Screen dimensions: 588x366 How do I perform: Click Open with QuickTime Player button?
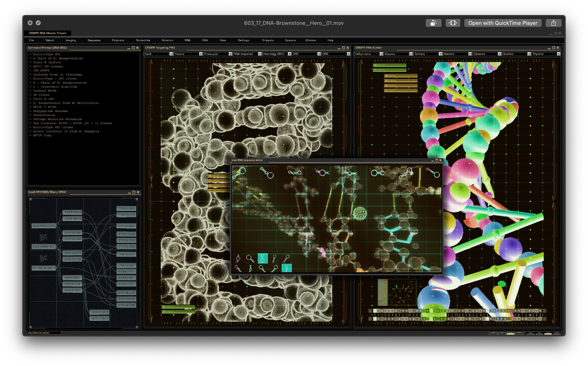[x=503, y=23]
